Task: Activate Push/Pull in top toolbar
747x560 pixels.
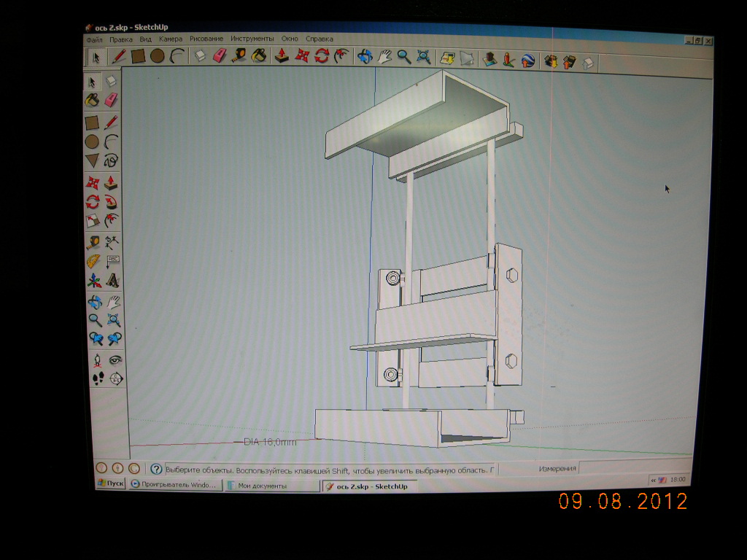Action: (282, 56)
